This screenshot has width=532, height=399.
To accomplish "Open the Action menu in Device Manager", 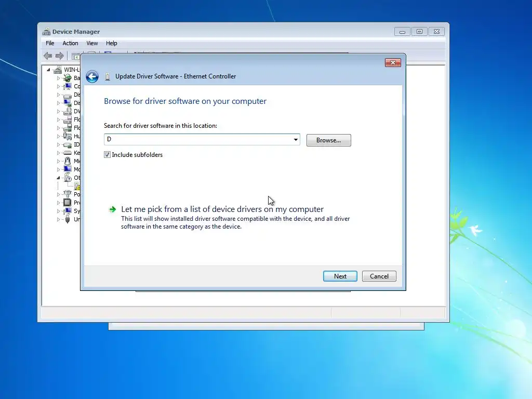I will click(70, 43).
